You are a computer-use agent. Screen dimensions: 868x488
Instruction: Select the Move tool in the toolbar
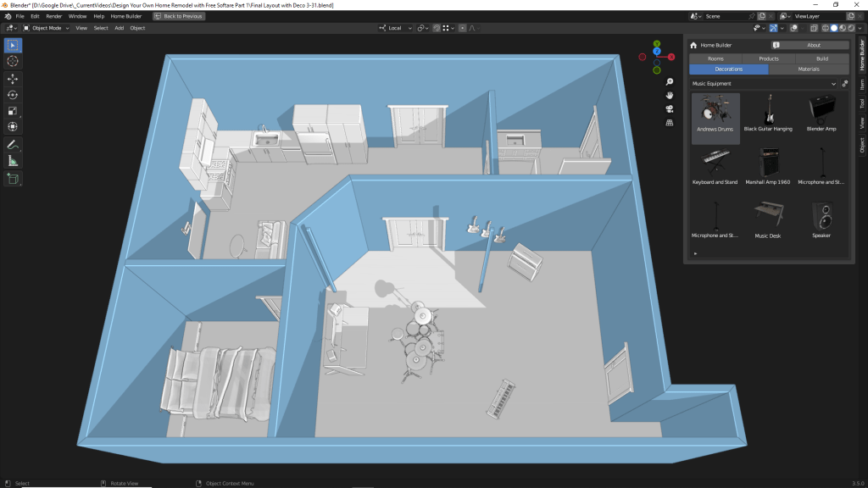pos(13,78)
